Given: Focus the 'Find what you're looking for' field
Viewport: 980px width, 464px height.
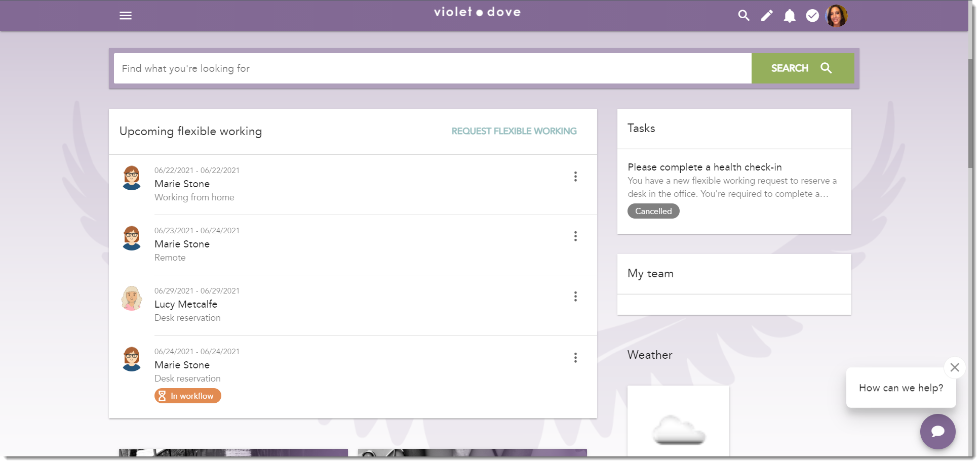Looking at the screenshot, I should 433,68.
